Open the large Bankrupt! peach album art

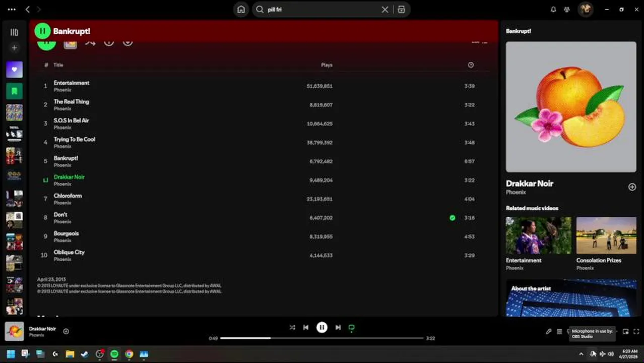click(x=571, y=107)
